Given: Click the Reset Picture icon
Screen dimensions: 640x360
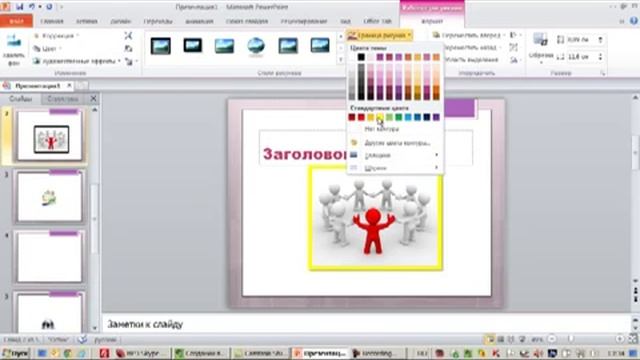Looking at the screenshot, I should point(129,61).
